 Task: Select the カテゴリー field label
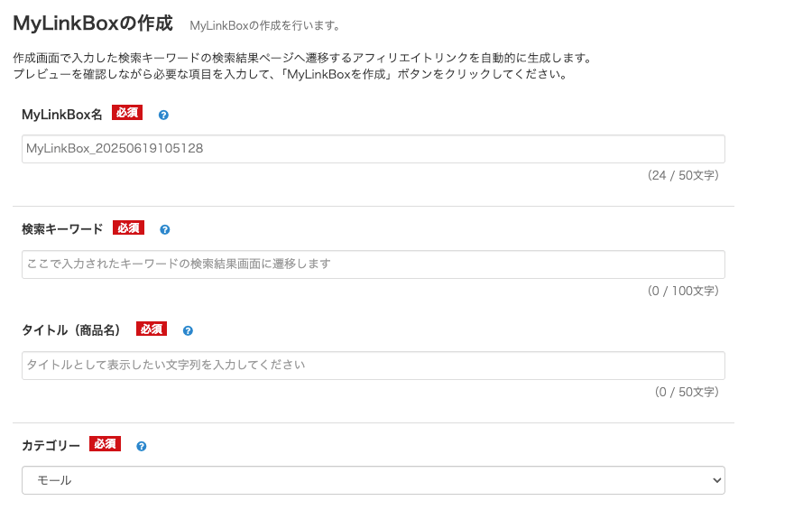(x=51, y=446)
